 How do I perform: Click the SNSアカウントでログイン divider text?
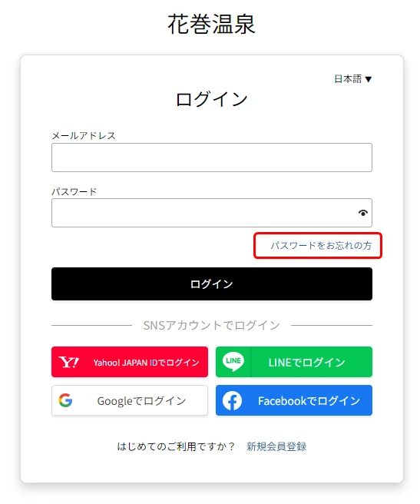(x=211, y=325)
